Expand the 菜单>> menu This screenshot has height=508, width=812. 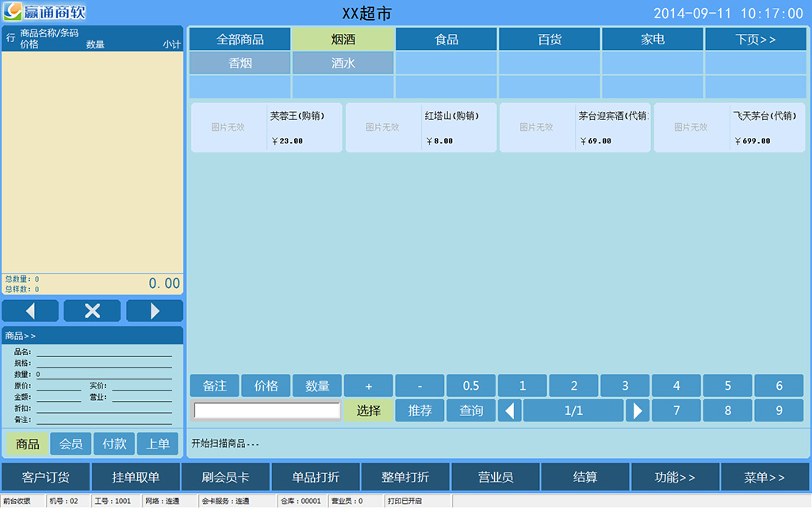pyautogui.click(x=764, y=477)
